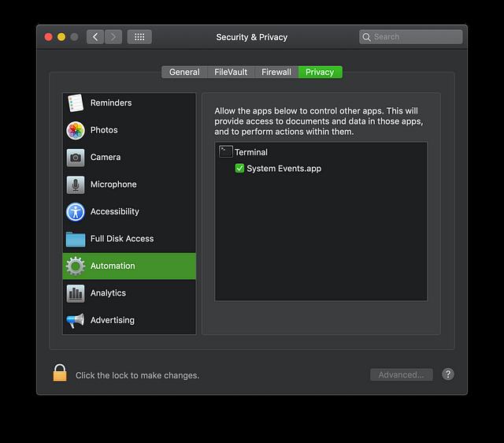Click the Full Disk Access folder icon
504x443 pixels.
(76, 239)
